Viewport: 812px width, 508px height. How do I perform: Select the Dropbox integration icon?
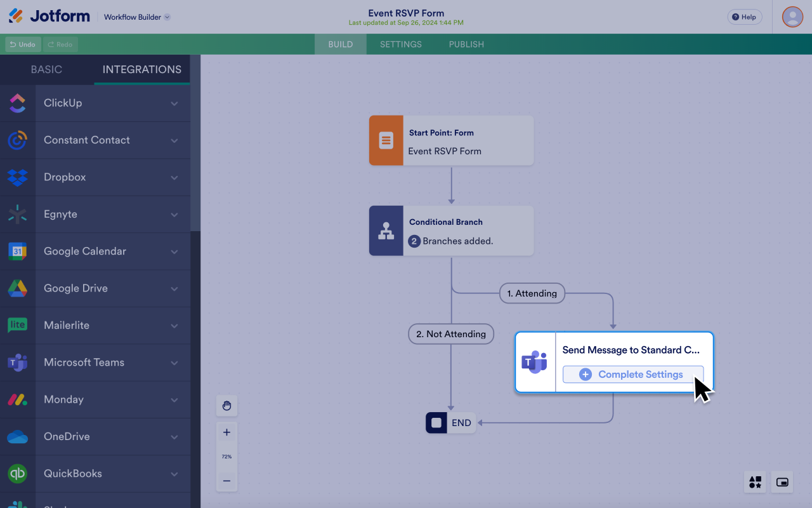coord(18,177)
